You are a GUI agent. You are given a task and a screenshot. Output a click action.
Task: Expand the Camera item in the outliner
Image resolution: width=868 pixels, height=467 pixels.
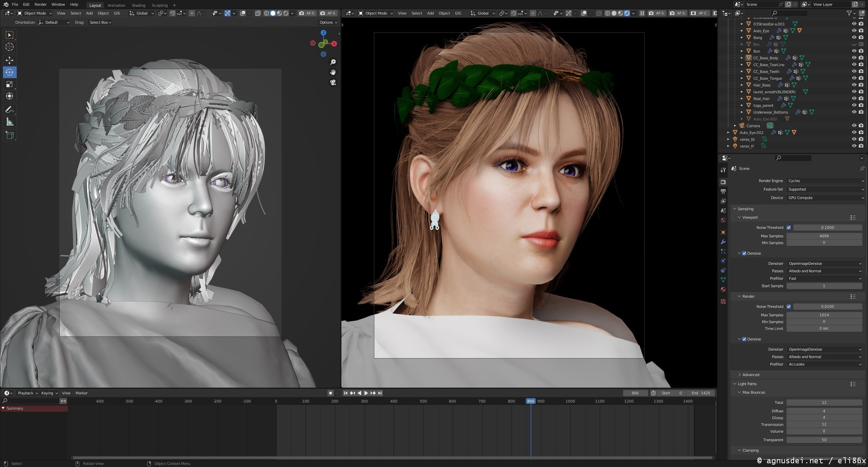coord(735,126)
